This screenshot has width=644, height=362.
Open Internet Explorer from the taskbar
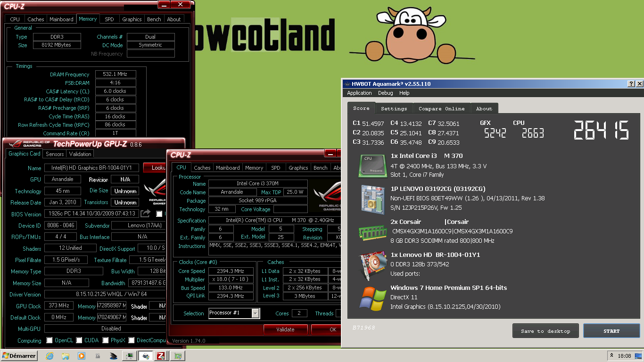(50, 356)
